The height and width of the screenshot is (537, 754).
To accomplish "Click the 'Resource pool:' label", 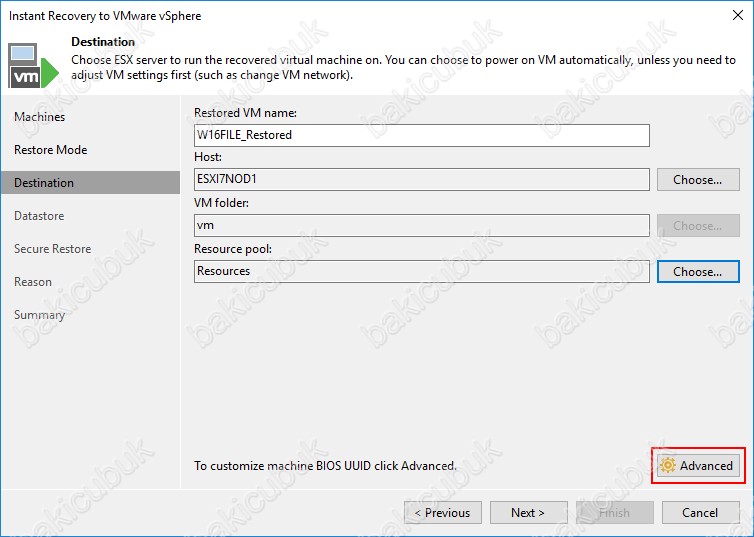I will [233, 249].
